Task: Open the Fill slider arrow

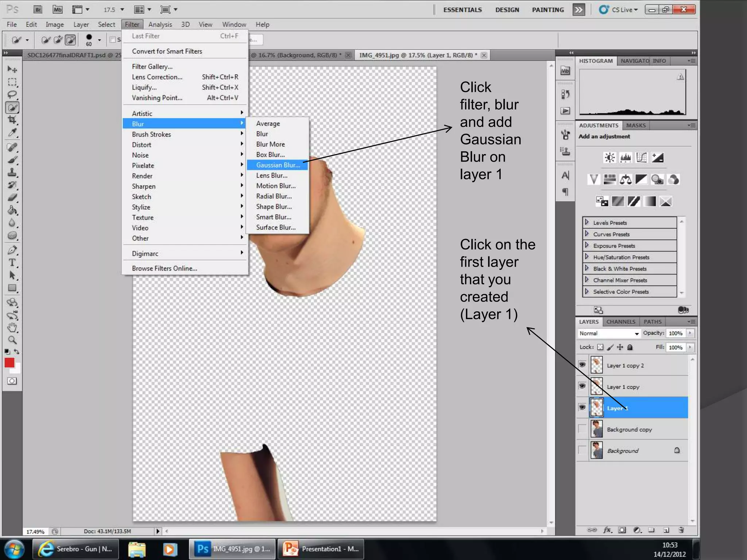Action: pyautogui.click(x=690, y=347)
